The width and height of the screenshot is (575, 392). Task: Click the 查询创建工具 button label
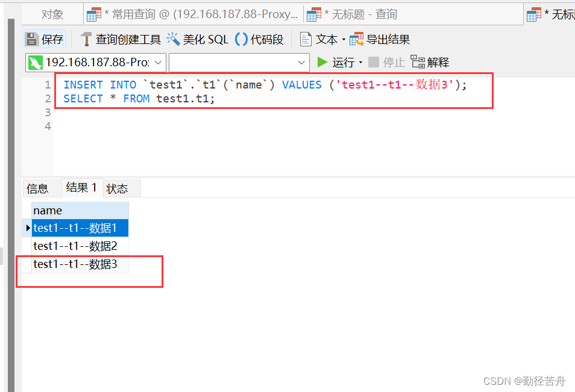[128, 39]
